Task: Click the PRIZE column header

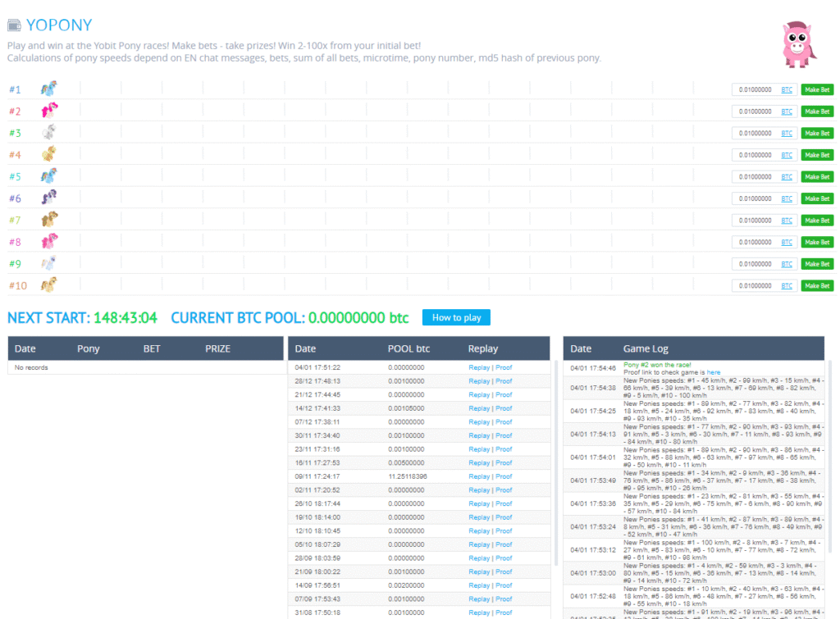Action: click(217, 348)
